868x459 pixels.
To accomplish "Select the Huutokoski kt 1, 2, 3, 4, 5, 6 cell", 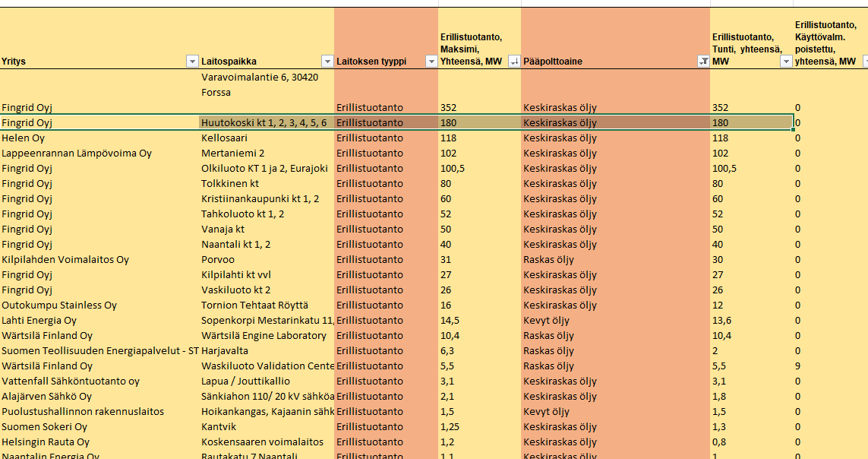I will coord(264,122).
